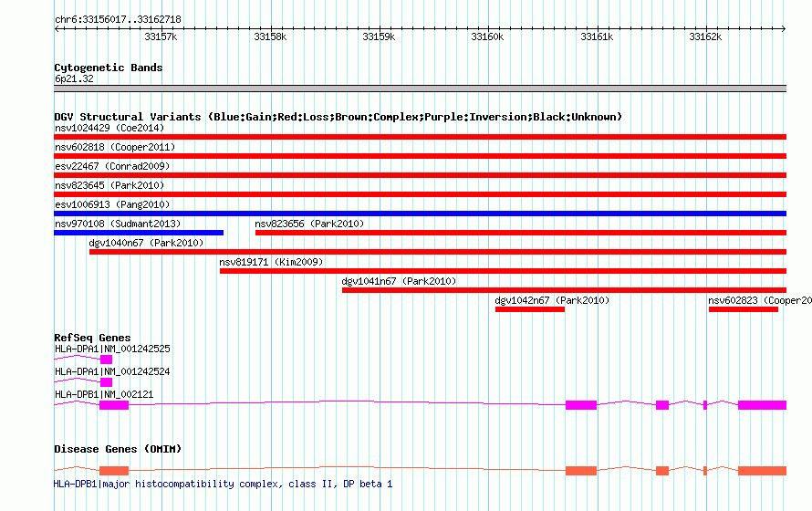Click the right arrow of the ruler
812x511 pixels.
[x=784, y=29]
